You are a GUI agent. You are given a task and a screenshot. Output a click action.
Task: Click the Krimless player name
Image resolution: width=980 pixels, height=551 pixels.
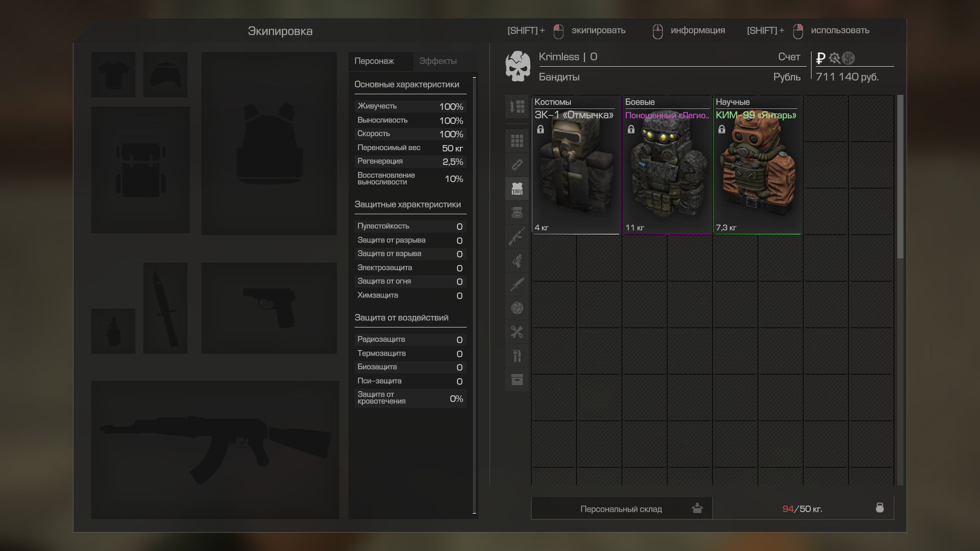click(x=559, y=57)
